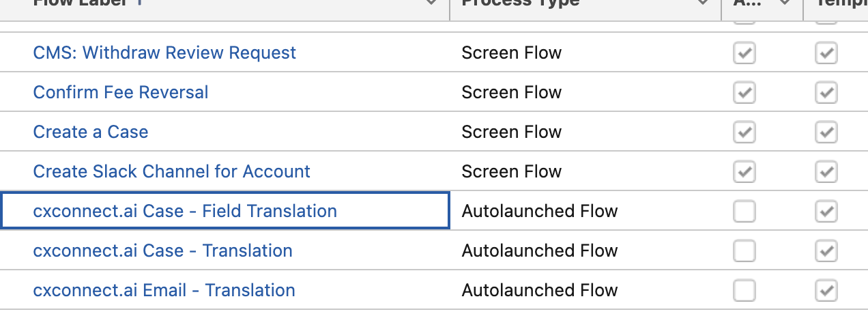The width and height of the screenshot is (868, 314).
Task: Click the Create a Case flow link
Action: pos(91,132)
